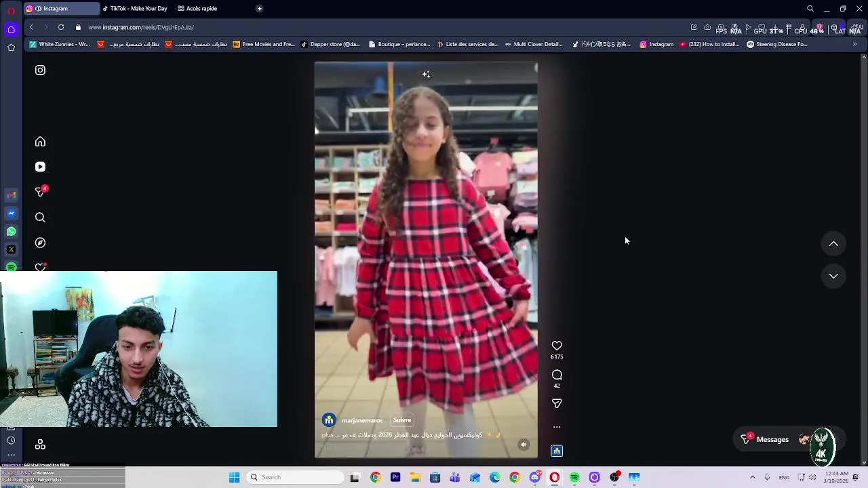Click the webcam overlay video
Screen dimensions: 868x488
click(138, 349)
